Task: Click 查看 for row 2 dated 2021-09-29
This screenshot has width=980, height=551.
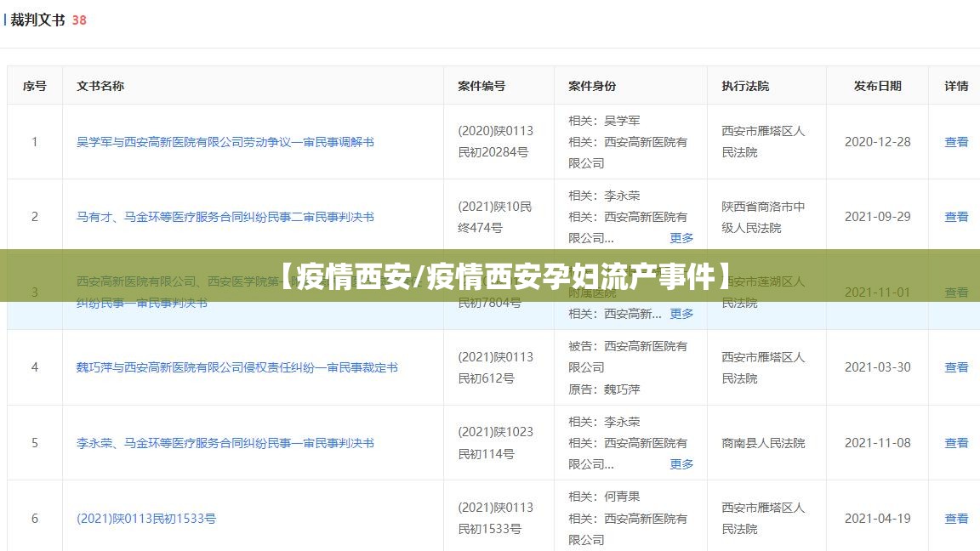Action: (x=956, y=217)
